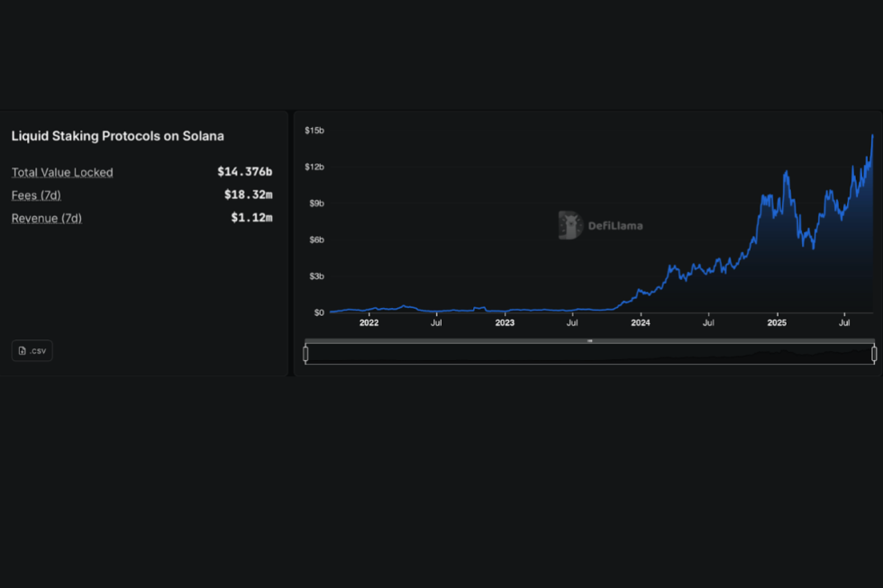
Task: Click the file icon beside .csv
Action: click(x=23, y=350)
